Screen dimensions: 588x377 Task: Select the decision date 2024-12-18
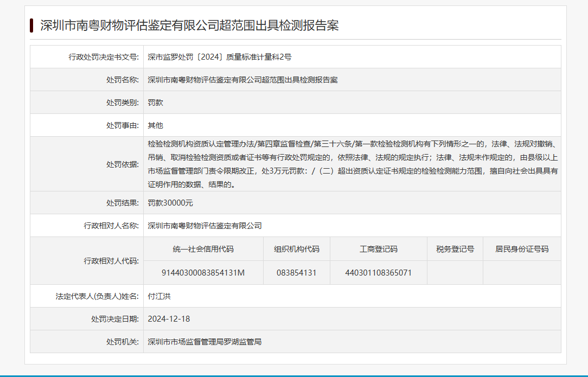(169, 319)
